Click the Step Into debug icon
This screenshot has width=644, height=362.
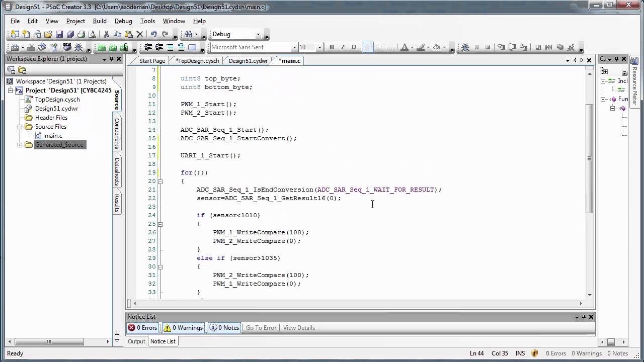(501, 47)
